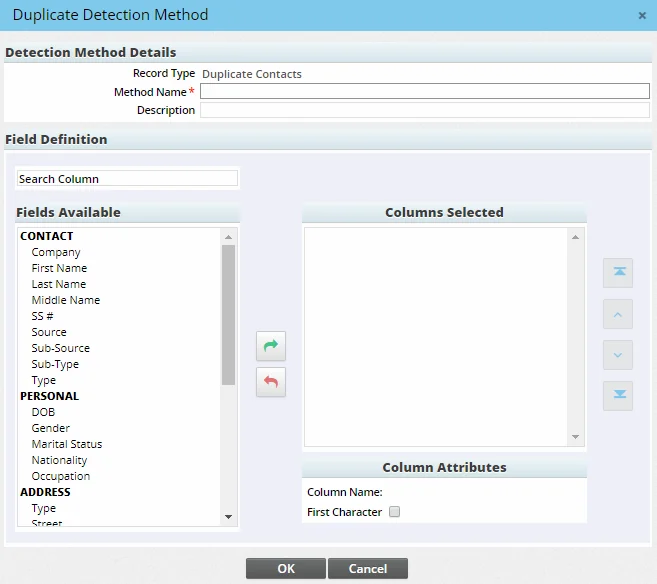Select the SS # field
Image resolution: width=657 pixels, height=584 pixels.
42,316
